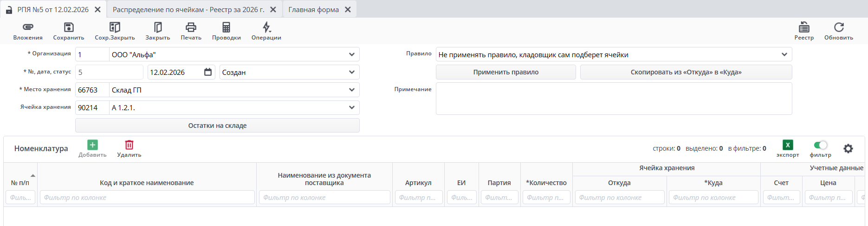Image resolution: width=868 pixels, height=226 pixels.
Task: Click into the Примечание text area
Action: point(614,99)
